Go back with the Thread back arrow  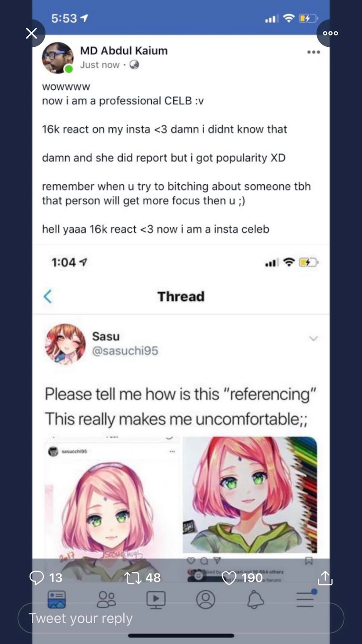[47, 296]
